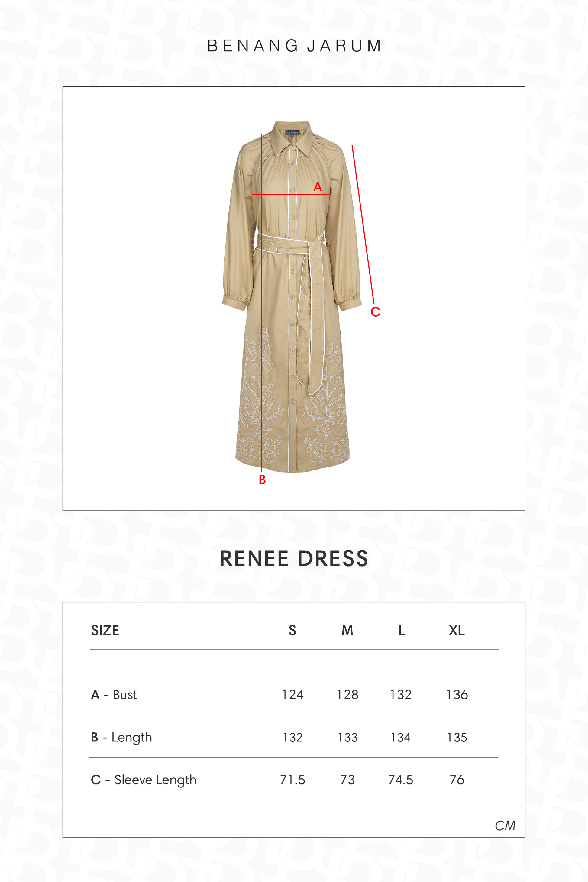Click the SIZE header label

coord(105,630)
